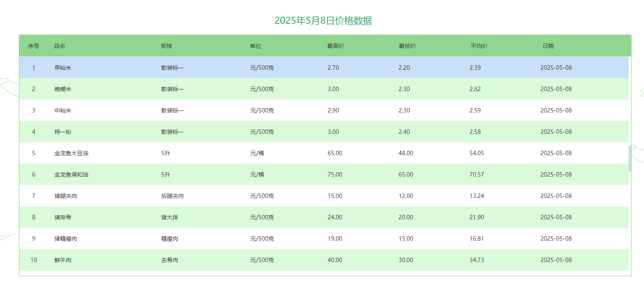Click the vertical scrollbar thumb of the table
Viewport: 644px width, 283px height.
pyautogui.click(x=630, y=158)
